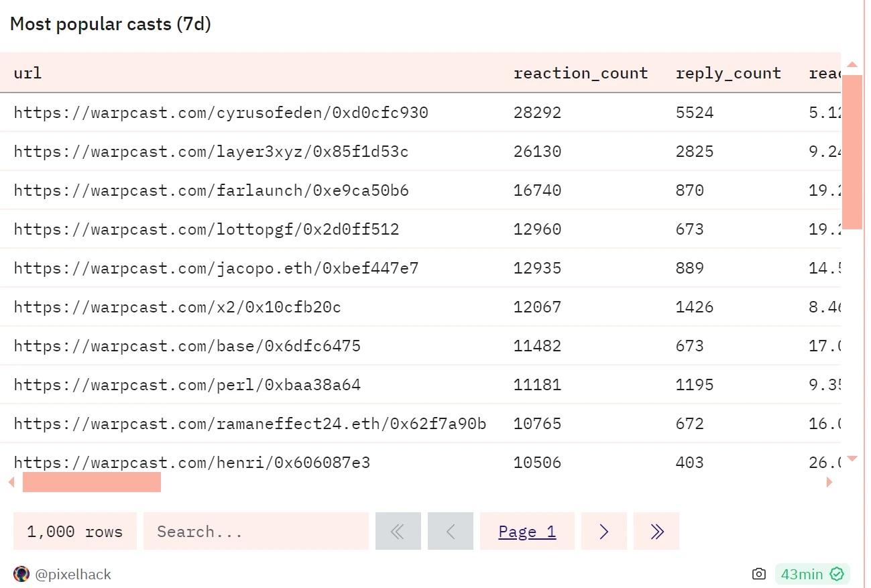The height and width of the screenshot is (588, 871).
Task: Click the horizontal scrollbar thumb
Action: point(92,482)
